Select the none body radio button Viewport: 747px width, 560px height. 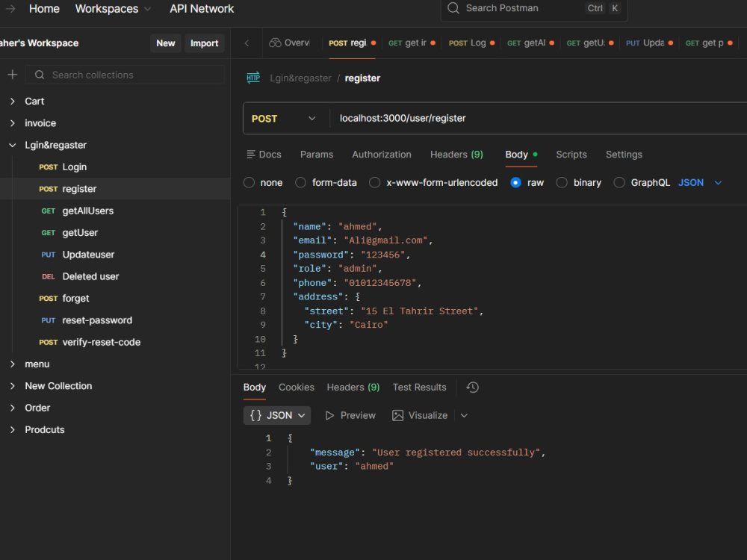[249, 182]
